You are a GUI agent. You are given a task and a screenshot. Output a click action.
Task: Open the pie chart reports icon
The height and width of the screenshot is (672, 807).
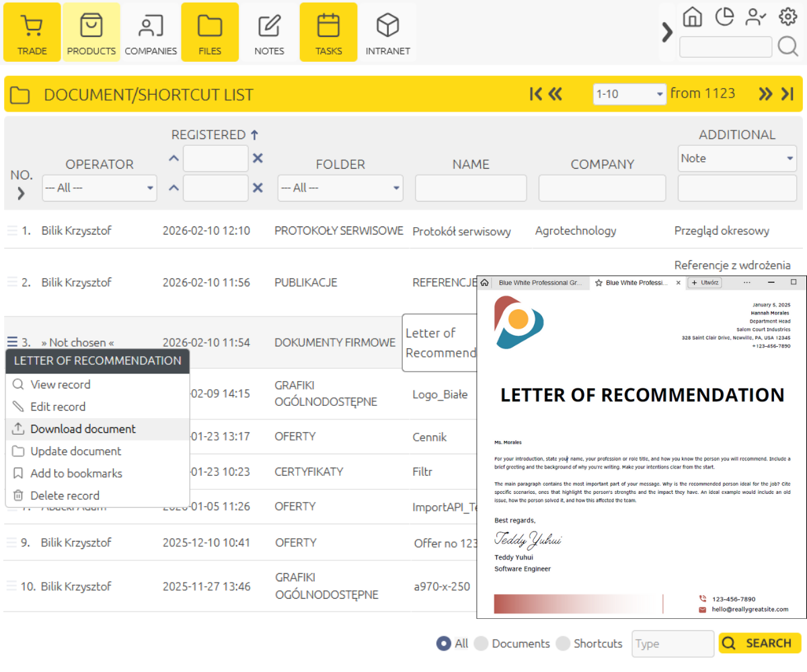coord(724,17)
